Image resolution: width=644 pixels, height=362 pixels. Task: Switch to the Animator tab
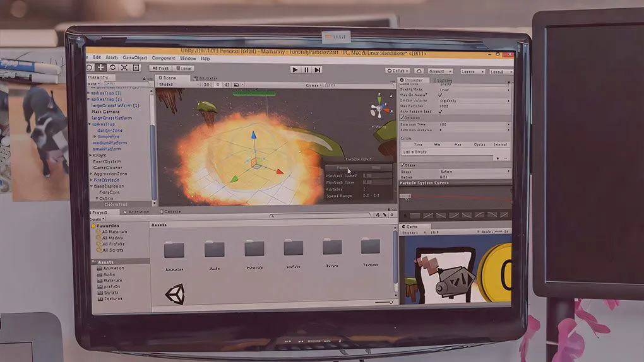click(205, 78)
